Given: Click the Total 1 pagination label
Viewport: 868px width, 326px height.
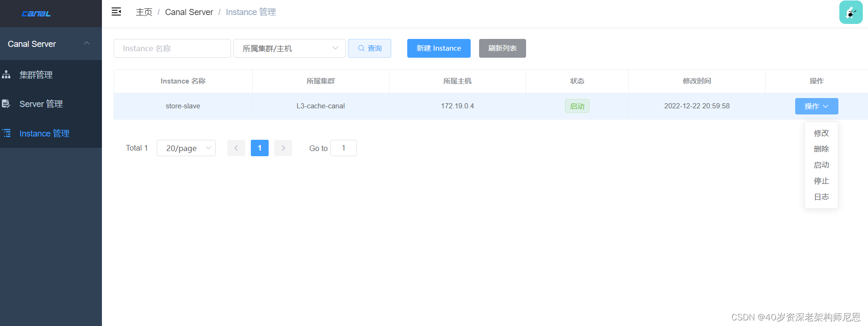Looking at the screenshot, I should (x=137, y=148).
